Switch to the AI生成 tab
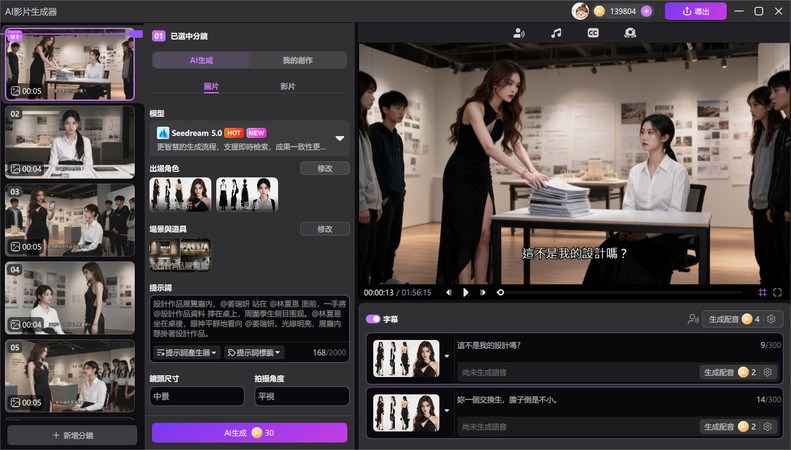Viewport: 791px width, 450px height. pyautogui.click(x=201, y=60)
